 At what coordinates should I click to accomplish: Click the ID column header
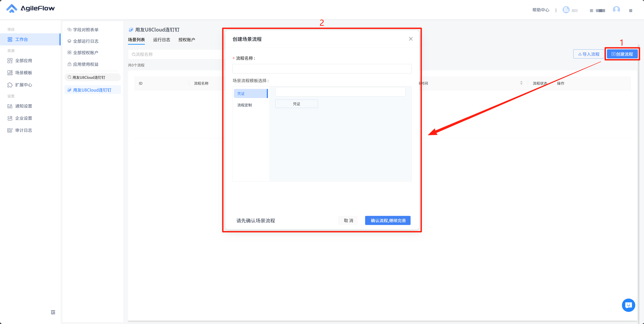point(140,83)
